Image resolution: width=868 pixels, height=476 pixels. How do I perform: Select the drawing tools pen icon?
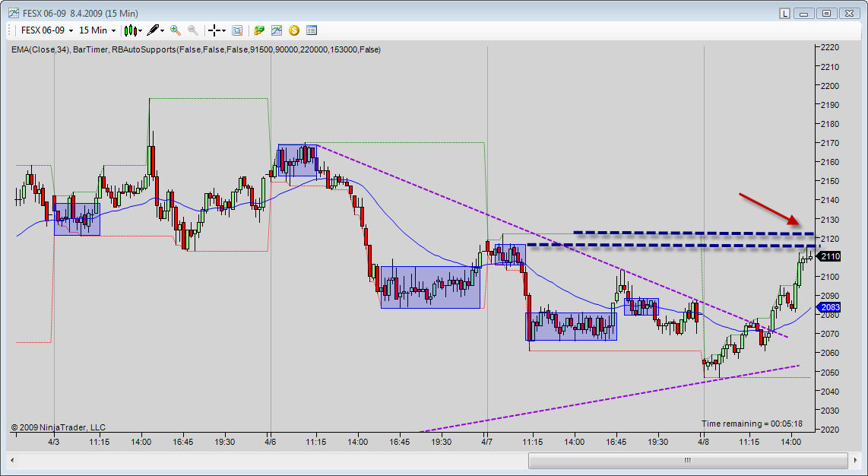pyautogui.click(x=153, y=30)
